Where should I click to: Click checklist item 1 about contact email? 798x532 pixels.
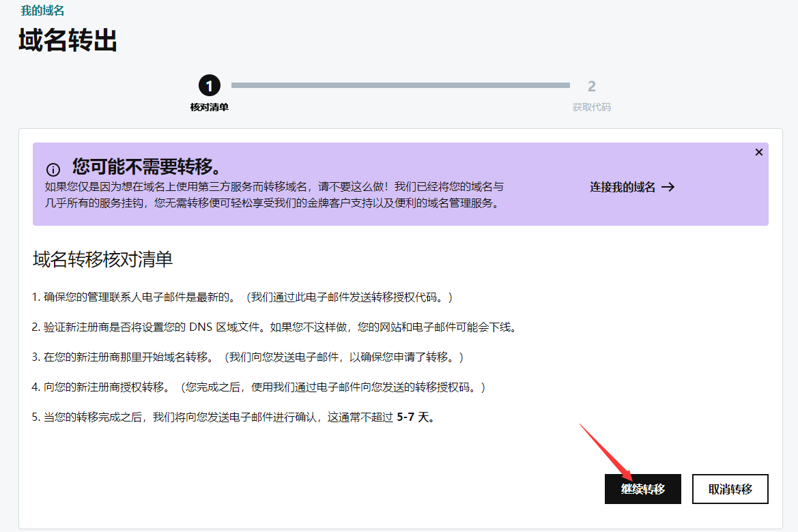point(242,297)
